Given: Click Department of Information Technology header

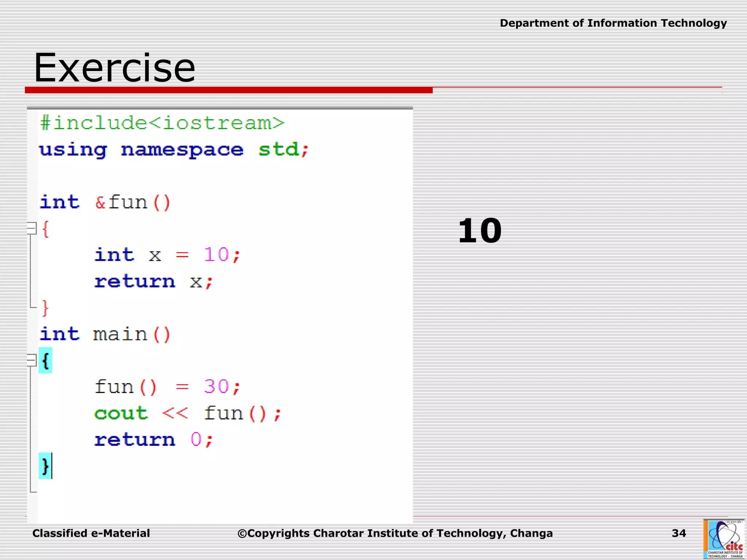Looking at the screenshot, I should tap(613, 23).
